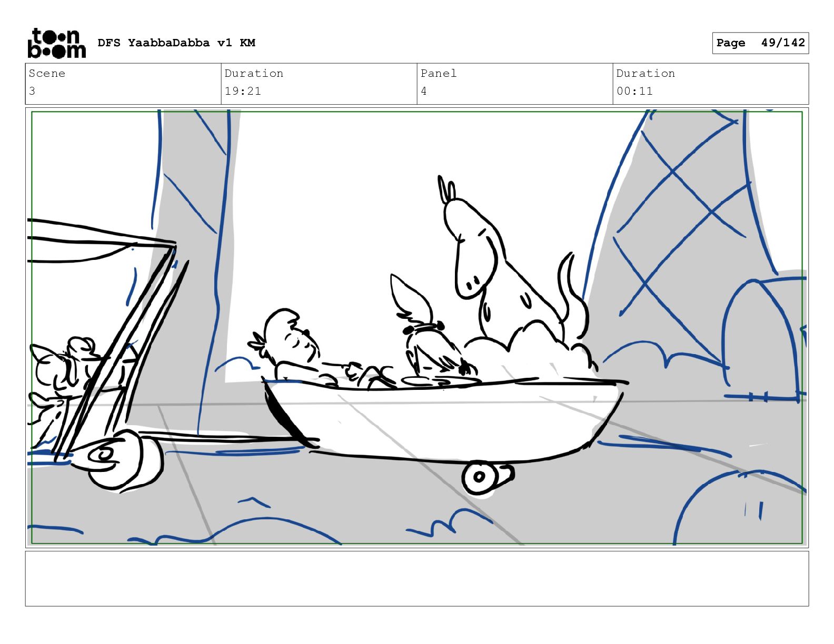Select scene duration value '19:21'

click(243, 91)
